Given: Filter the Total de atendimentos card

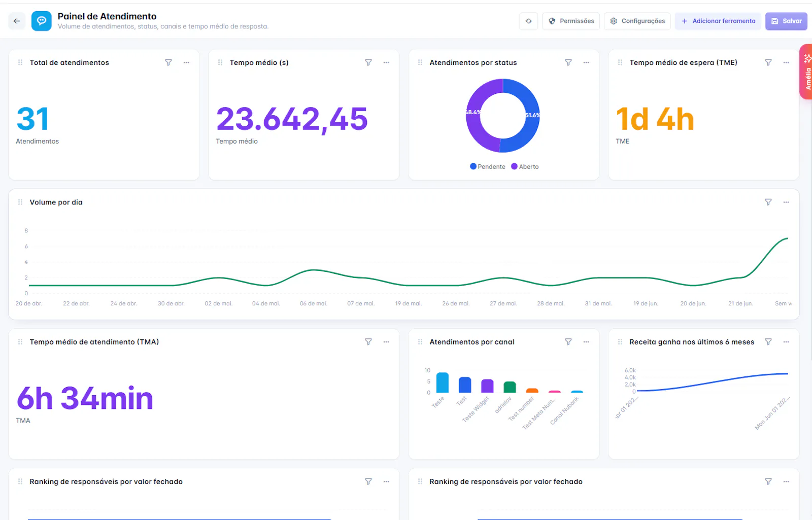Looking at the screenshot, I should coord(168,62).
